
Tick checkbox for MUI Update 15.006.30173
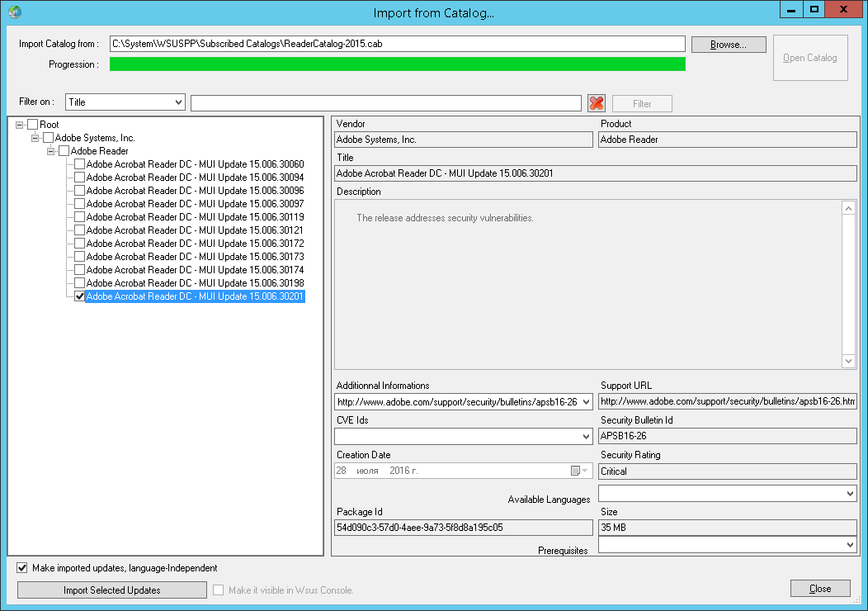(79, 257)
